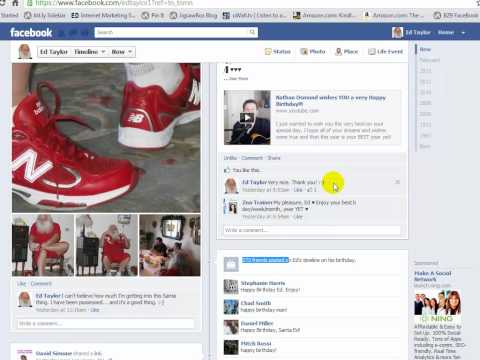Open the account dropdown arrow in top bar
Screen dimensions: 480x360
tap(463, 33)
